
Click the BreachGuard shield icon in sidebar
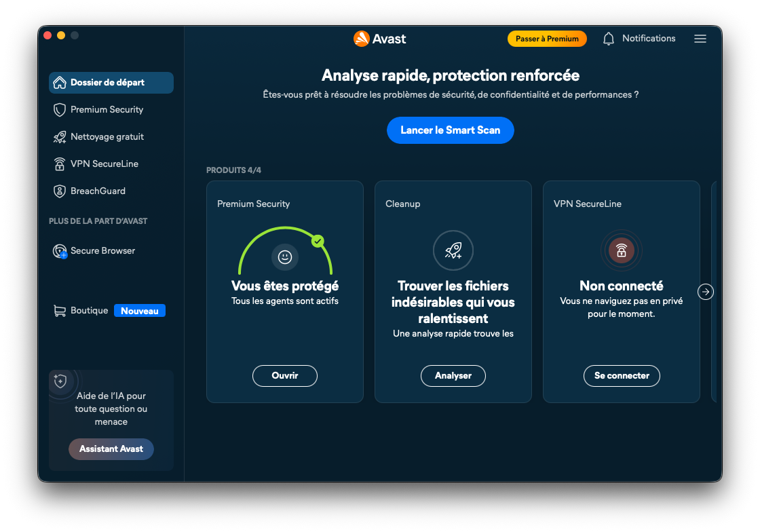pyautogui.click(x=60, y=191)
